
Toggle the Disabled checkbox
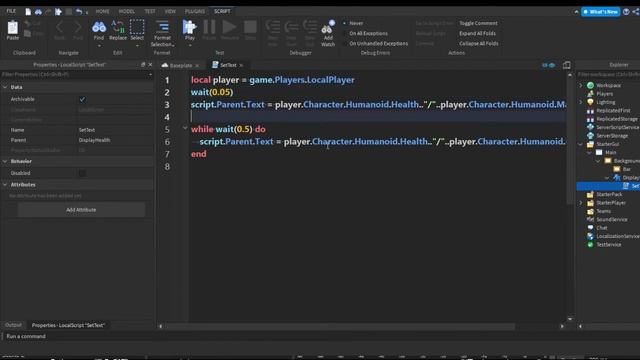point(82,173)
